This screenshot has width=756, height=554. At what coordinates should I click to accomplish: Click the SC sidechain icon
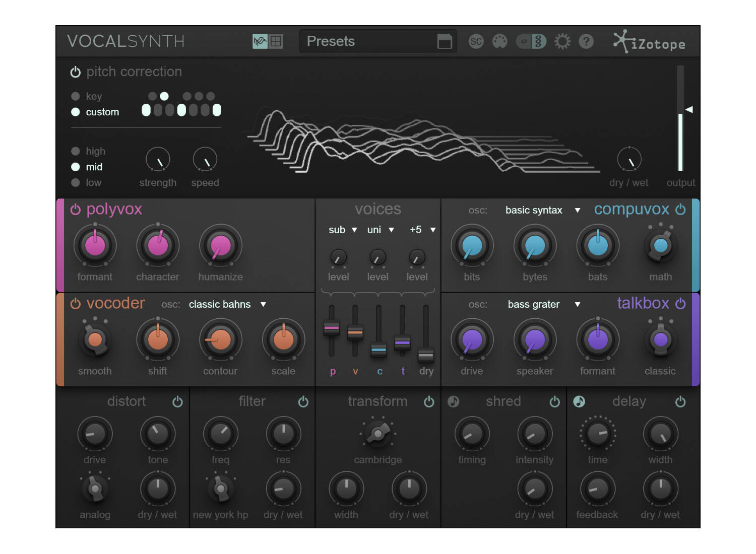click(476, 41)
